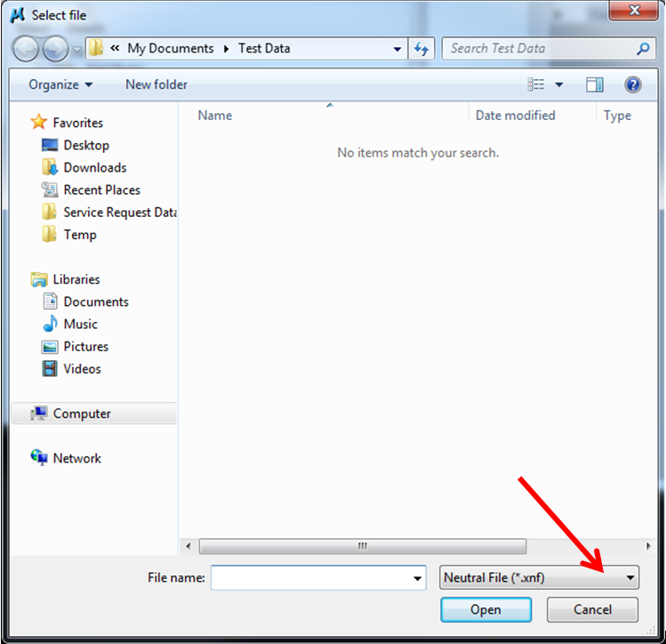Open the Downloads folder shortcut
Screen dimensions: 666x644
point(95,168)
